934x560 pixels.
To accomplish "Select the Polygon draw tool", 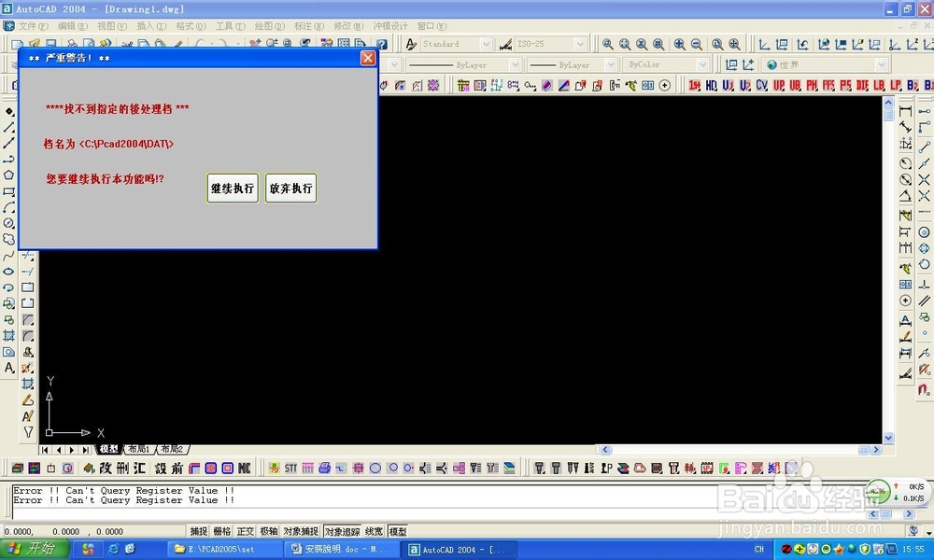I will coord(9,175).
